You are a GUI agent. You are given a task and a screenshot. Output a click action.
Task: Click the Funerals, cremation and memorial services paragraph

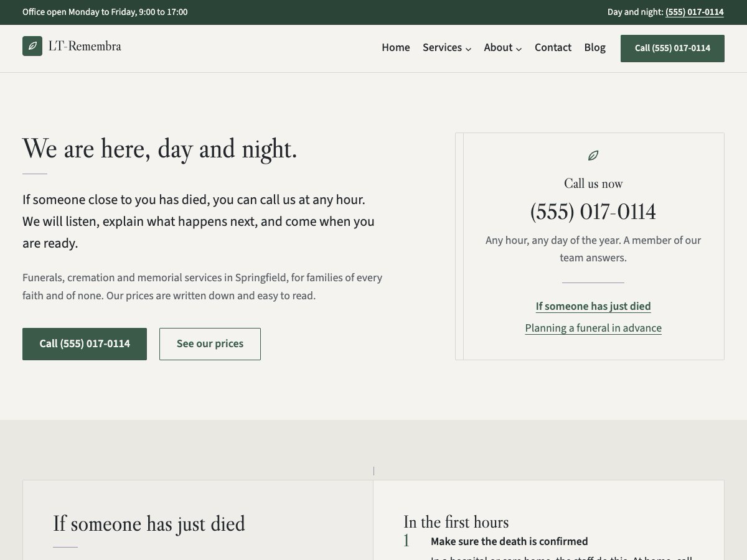[x=202, y=287]
